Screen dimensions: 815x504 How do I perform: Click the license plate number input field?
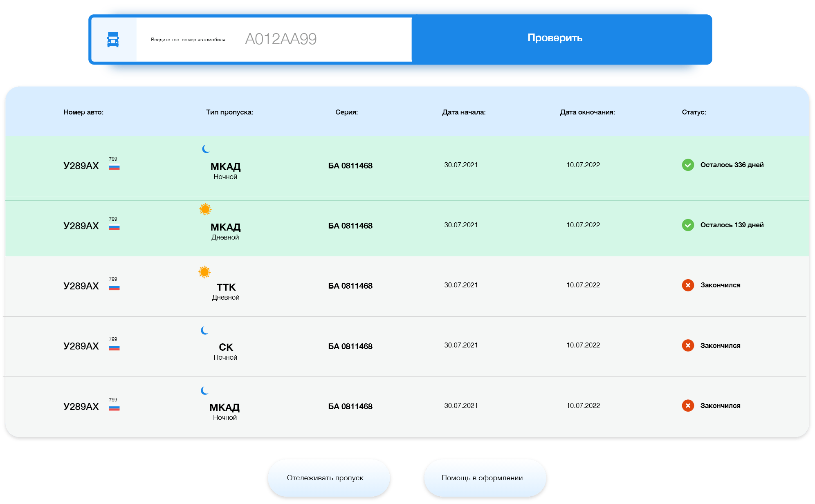coord(281,39)
